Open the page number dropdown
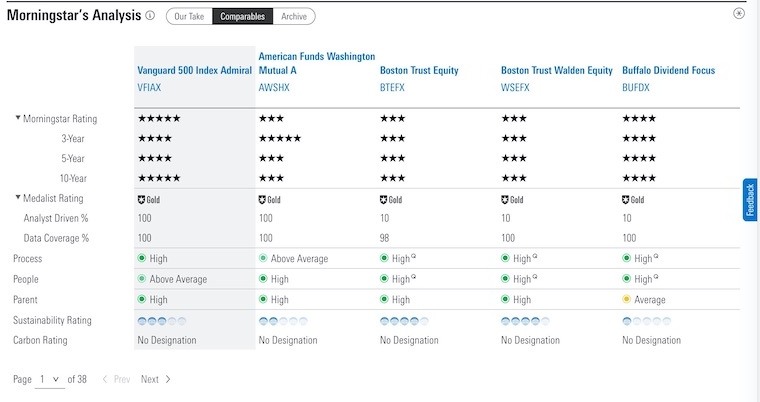 click(49, 380)
